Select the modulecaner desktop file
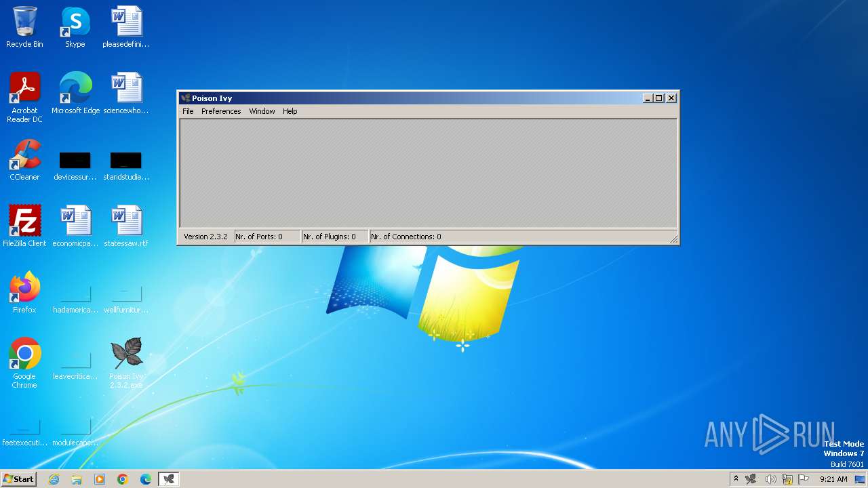868x488 pixels. click(x=75, y=431)
